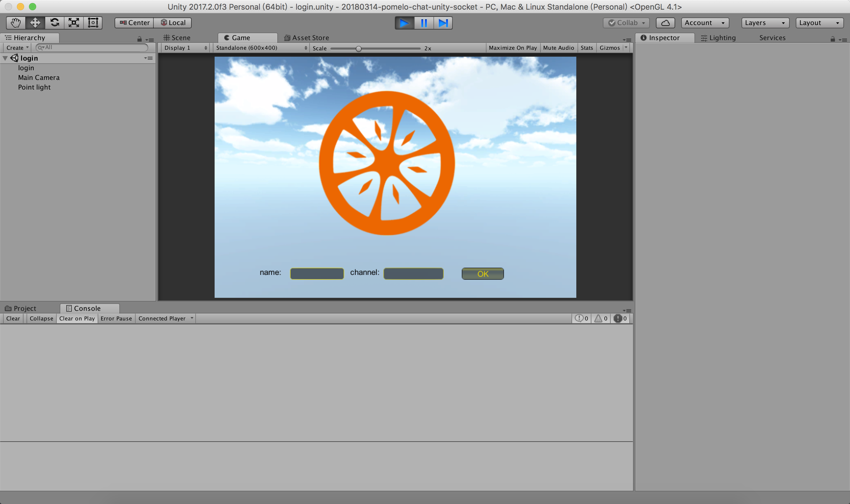Open the Layers dropdown

[x=765, y=23]
